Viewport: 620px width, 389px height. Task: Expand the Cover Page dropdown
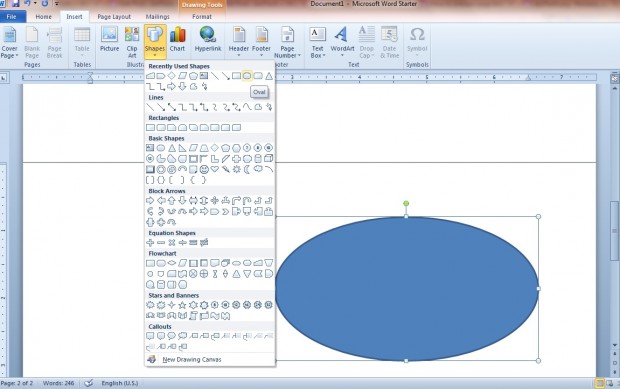pos(9,42)
